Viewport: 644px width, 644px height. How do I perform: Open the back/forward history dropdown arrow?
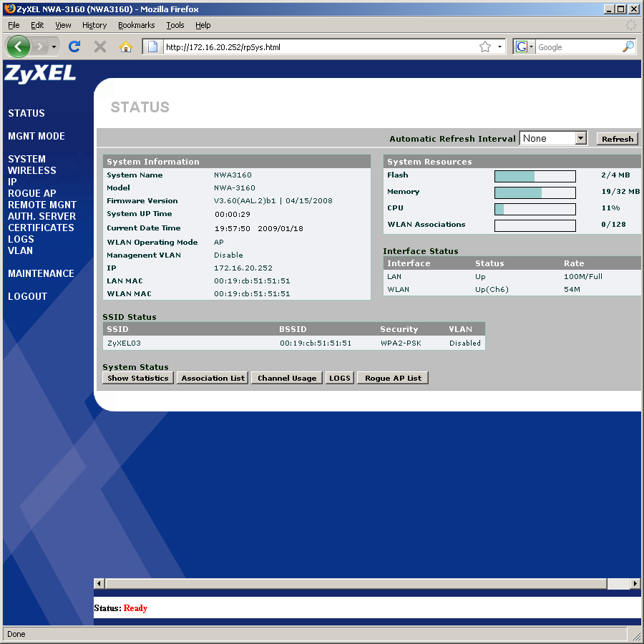pyautogui.click(x=54, y=47)
